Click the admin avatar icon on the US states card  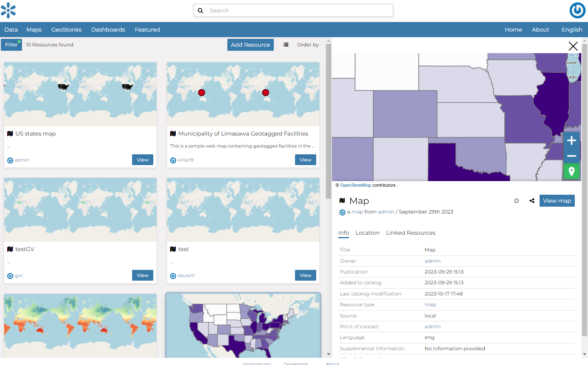(x=9, y=160)
